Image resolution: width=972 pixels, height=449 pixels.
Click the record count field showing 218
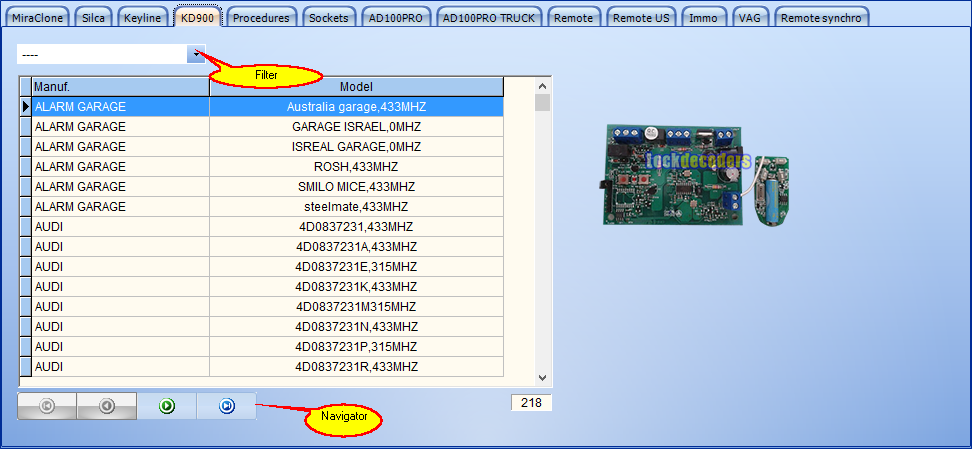click(531, 402)
